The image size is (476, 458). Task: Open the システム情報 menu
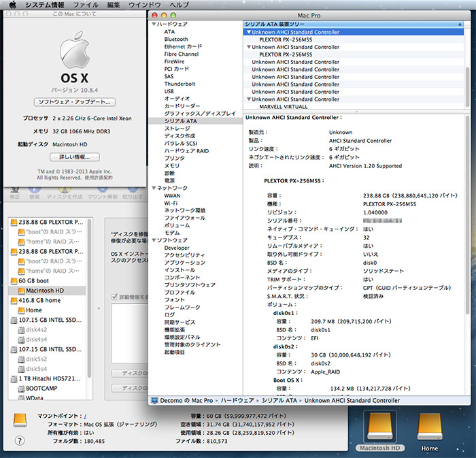coord(45,5)
